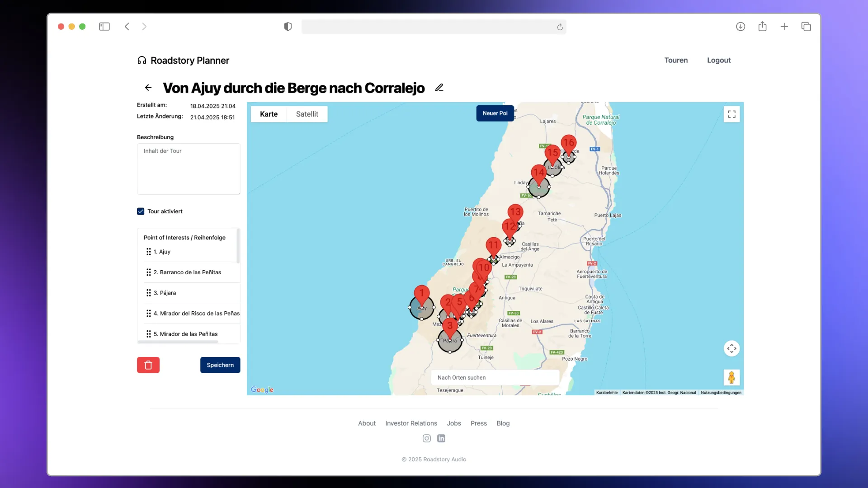Click the Beschreibung text area
The height and width of the screenshot is (488, 868).
tap(189, 169)
